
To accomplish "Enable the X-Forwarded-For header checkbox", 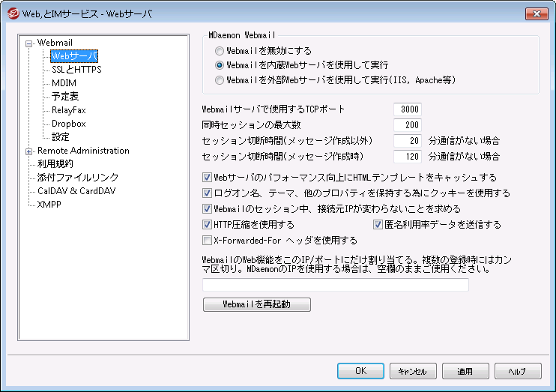I will click(208, 241).
